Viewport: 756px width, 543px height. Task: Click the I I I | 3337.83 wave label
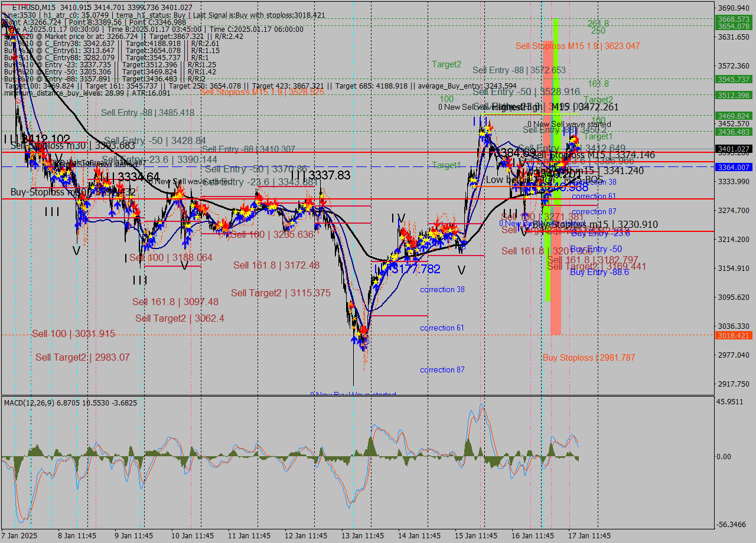coord(320,175)
